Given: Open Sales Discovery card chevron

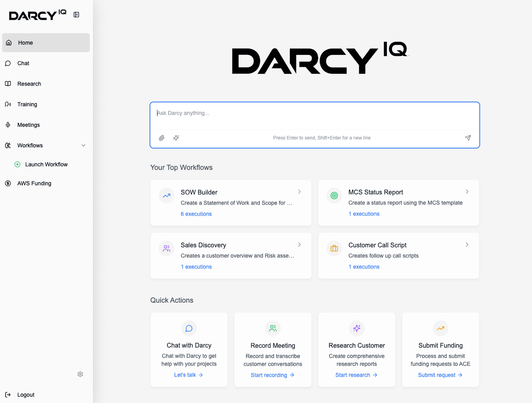Looking at the screenshot, I should [x=299, y=245].
